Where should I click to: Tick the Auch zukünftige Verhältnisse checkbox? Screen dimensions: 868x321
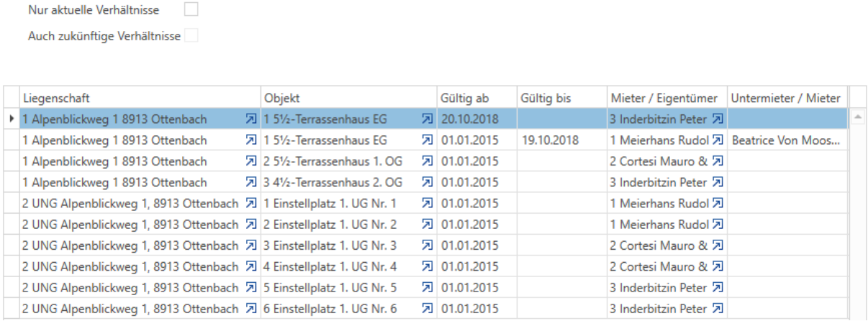coord(191,35)
